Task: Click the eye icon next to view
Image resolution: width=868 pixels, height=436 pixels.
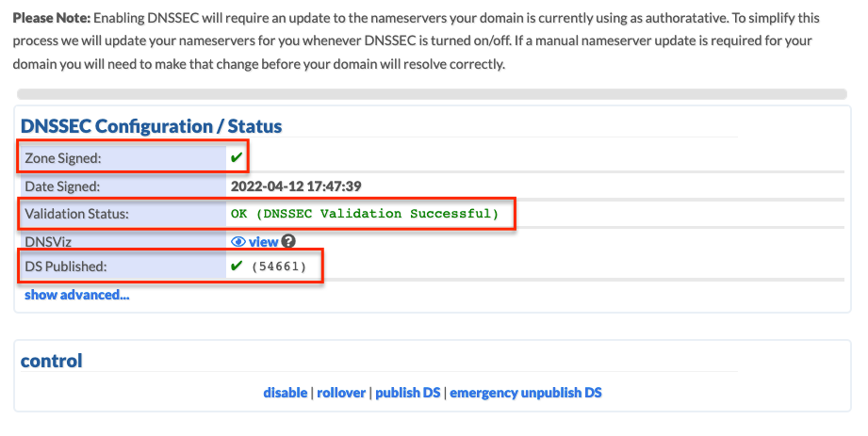Action: [x=238, y=242]
